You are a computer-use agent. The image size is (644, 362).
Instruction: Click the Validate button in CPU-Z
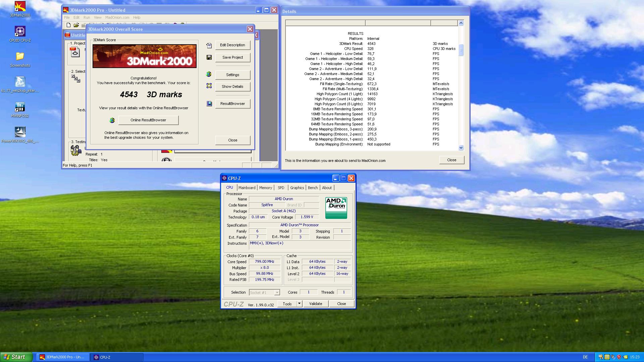(315, 304)
